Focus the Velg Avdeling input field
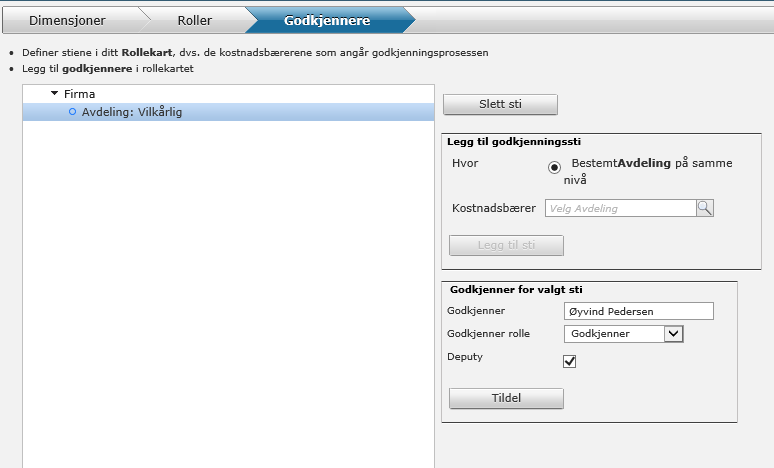This screenshot has height=468, width=774. point(620,208)
